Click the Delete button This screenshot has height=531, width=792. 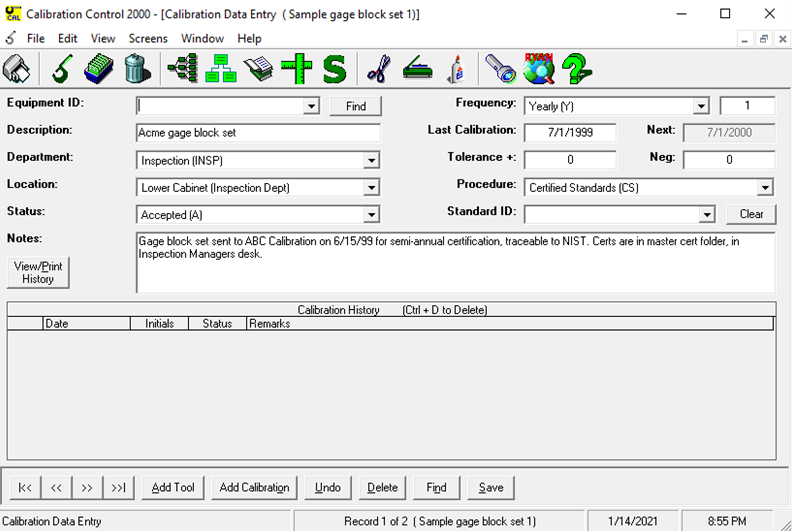(x=382, y=488)
